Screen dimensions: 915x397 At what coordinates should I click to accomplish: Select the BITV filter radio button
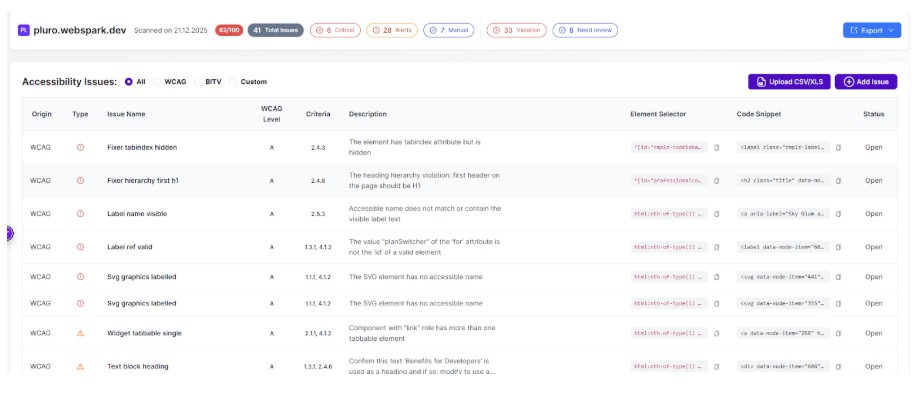pyautogui.click(x=198, y=82)
